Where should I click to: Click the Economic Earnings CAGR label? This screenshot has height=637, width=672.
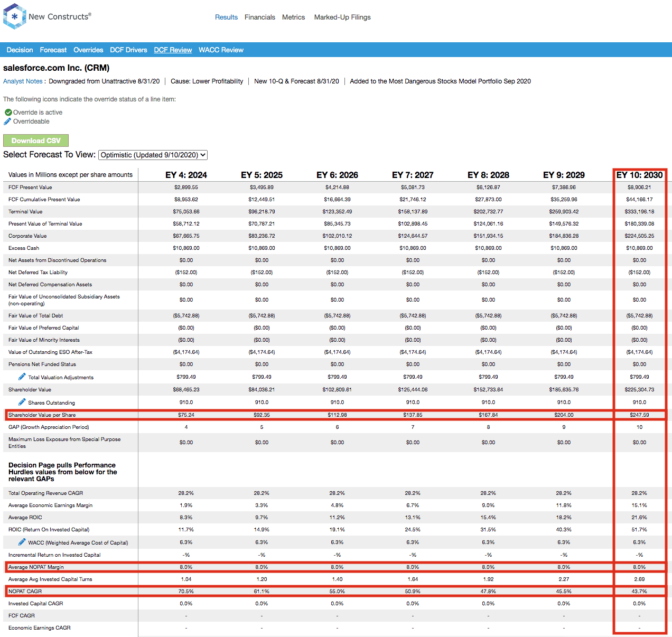click(40, 628)
